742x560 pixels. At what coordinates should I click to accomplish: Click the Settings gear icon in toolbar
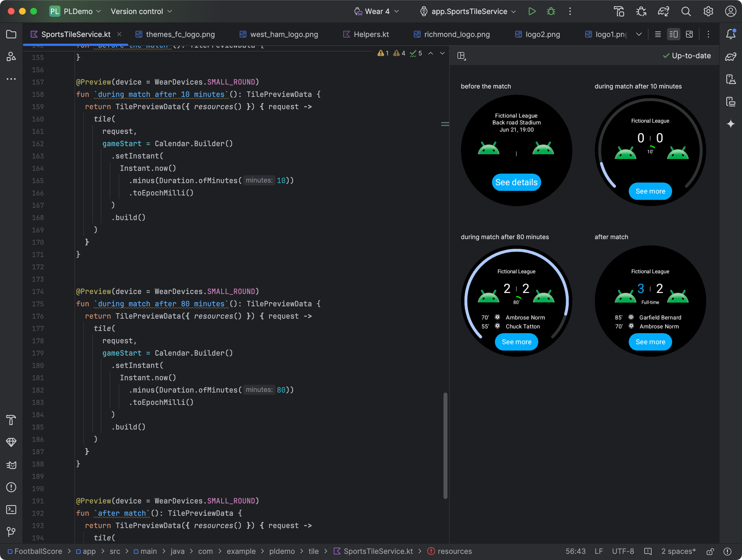(708, 12)
